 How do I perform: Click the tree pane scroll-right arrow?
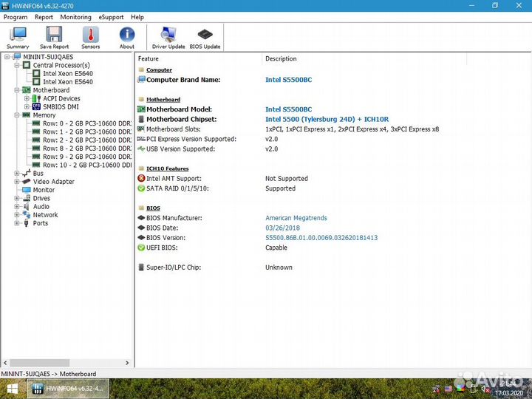coord(127,363)
